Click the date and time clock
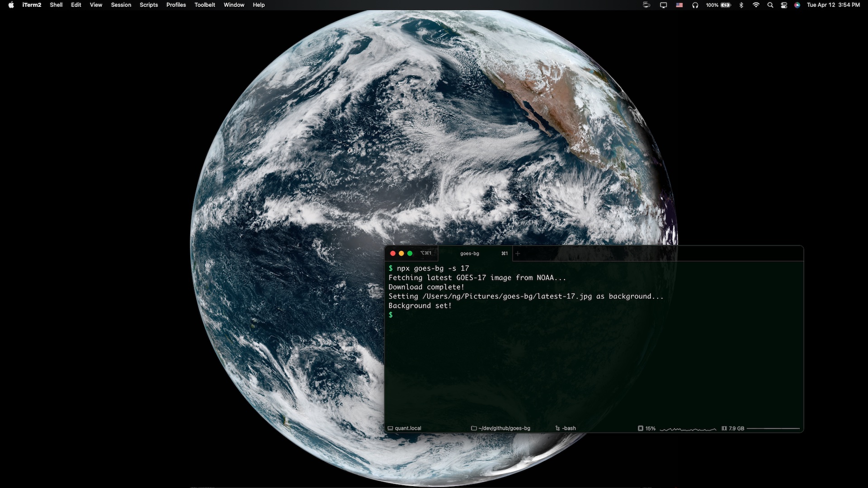The height and width of the screenshot is (488, 868). (x=833, y=5)
